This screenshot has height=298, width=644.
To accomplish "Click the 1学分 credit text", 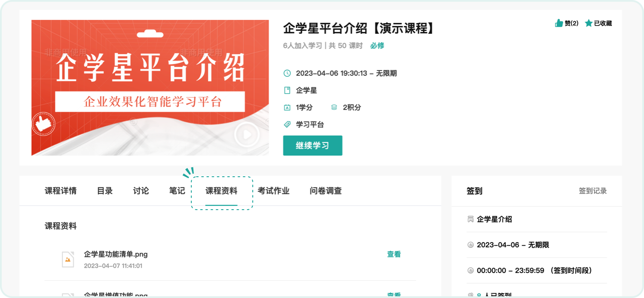I will (304, 107).
